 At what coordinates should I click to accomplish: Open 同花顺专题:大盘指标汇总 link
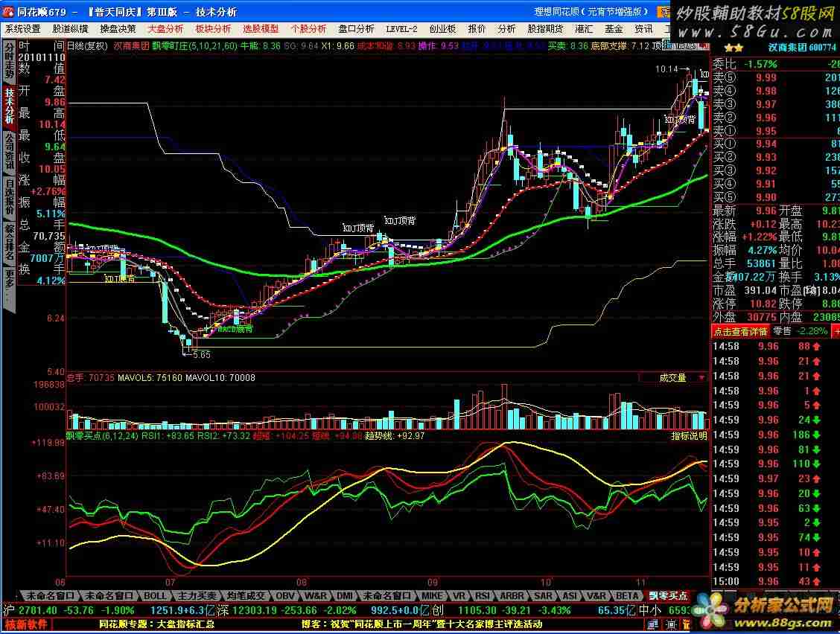[156, 624]
